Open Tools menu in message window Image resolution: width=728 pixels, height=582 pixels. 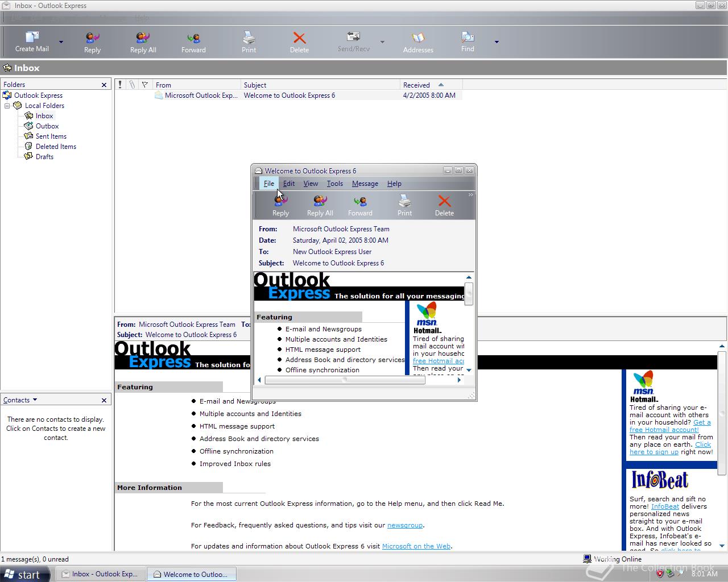(334, 184)
